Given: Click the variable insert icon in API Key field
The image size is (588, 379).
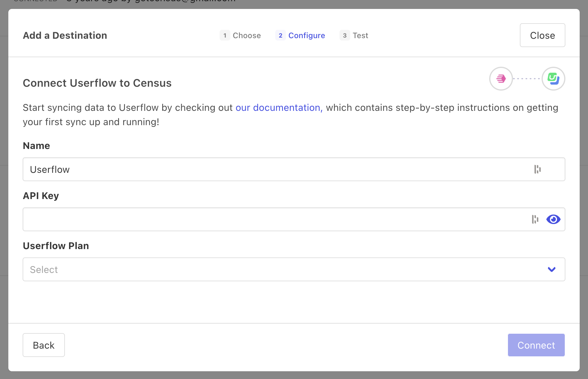Looking at the screenshot, I should (x=535, y=219).
